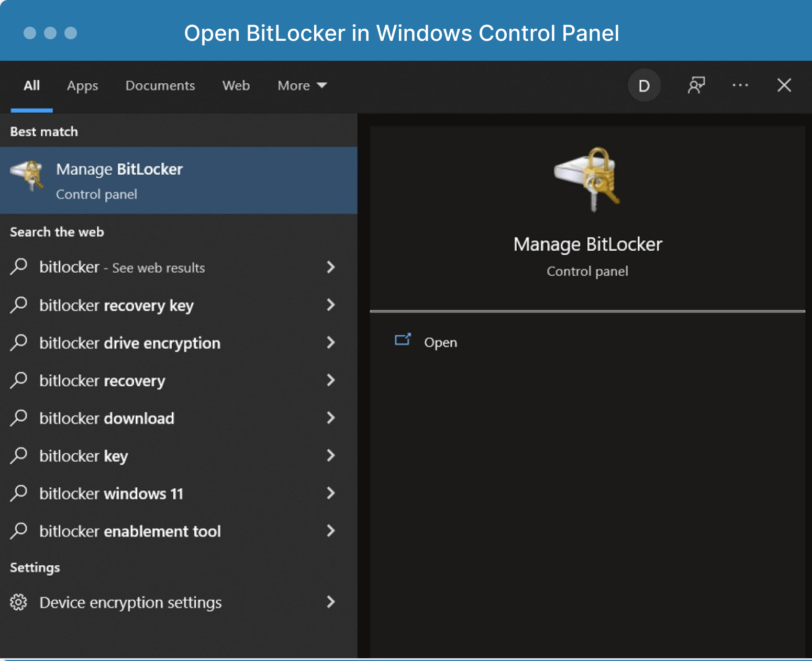Click search icon beside 'bitlocker drive encryption'
This screenshot has height=661, width=812.
coord(19,342)
